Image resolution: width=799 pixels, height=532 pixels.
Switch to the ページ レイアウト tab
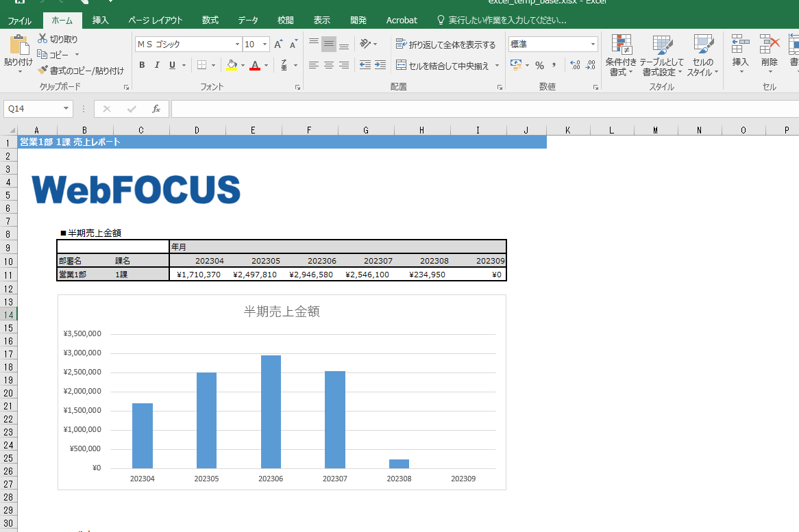(x=156, y=21)
